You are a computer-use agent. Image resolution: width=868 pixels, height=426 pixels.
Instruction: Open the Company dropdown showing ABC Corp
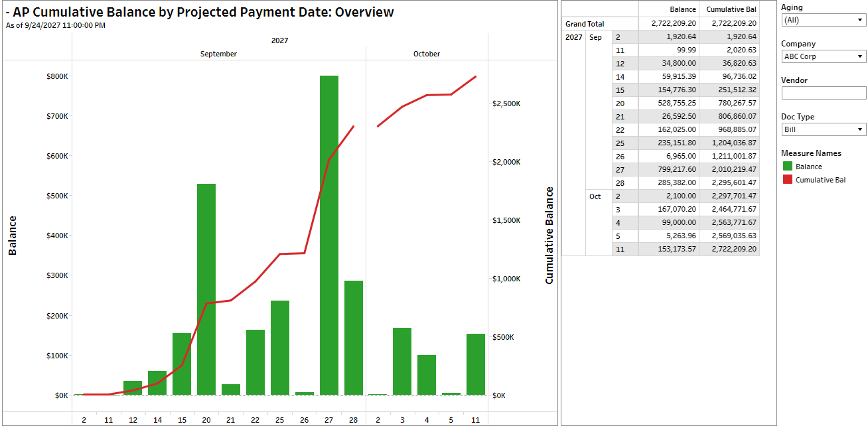pyautogui.click(x=823, y=56)
